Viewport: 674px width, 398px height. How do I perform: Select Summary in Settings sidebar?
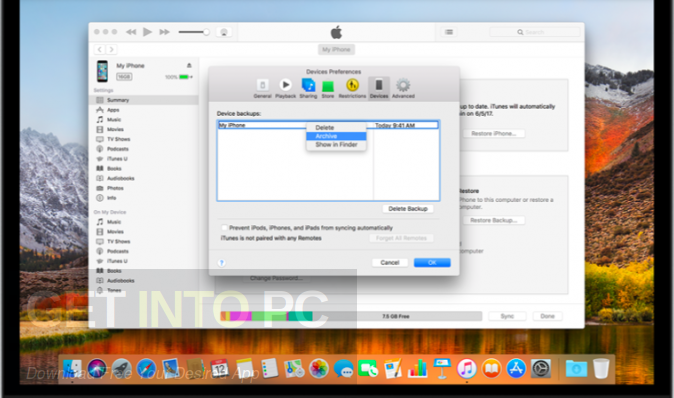(145, 100)
